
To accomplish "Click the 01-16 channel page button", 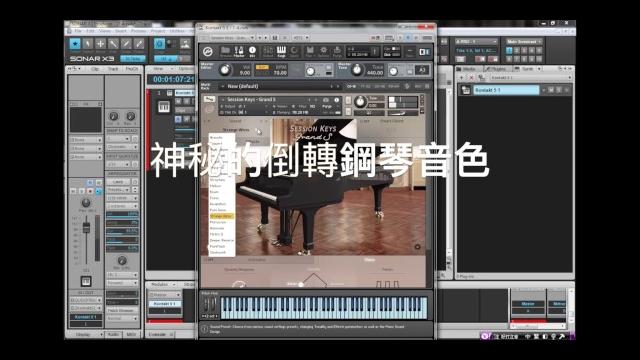I will pyautogui.click(x=351, y=86).
